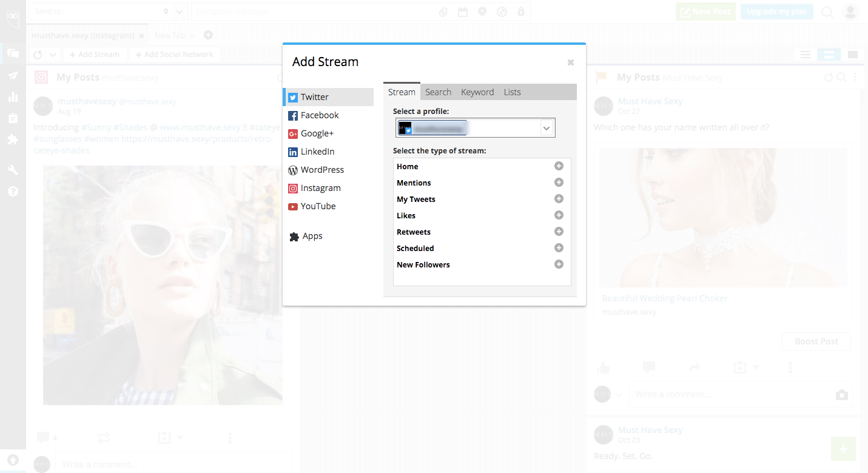Screen dimensions: 868x473
Task: Add the Mentions stream plus icon
Action: click(559, 183)
